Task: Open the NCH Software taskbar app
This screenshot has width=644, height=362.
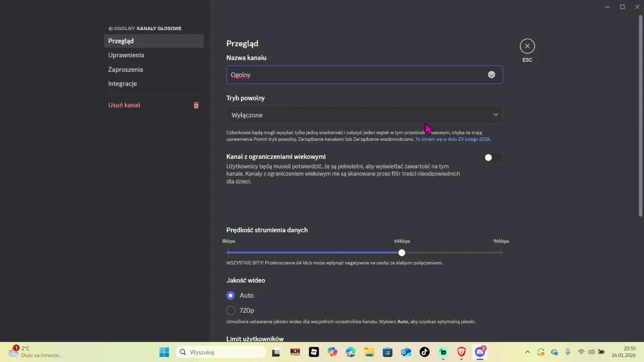Action: coord(295,352)
